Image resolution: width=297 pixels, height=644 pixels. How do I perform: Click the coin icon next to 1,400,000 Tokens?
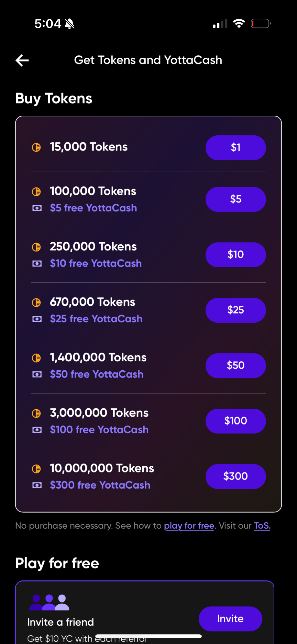coord(37,357)
